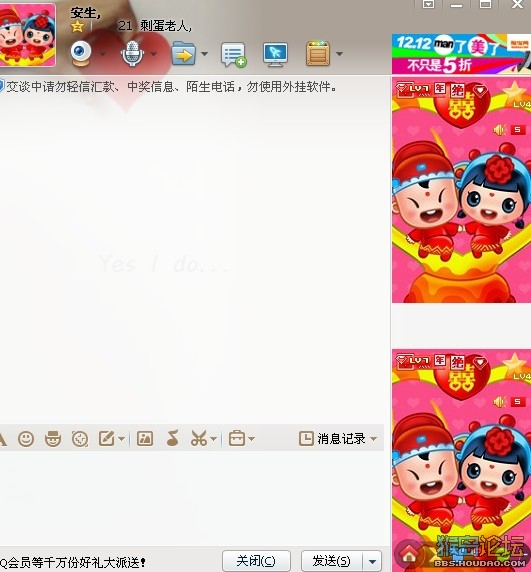Click the VIP magic emoticon icon
Viewport: 531px width, 572px height.
click(x=53, y=438)
